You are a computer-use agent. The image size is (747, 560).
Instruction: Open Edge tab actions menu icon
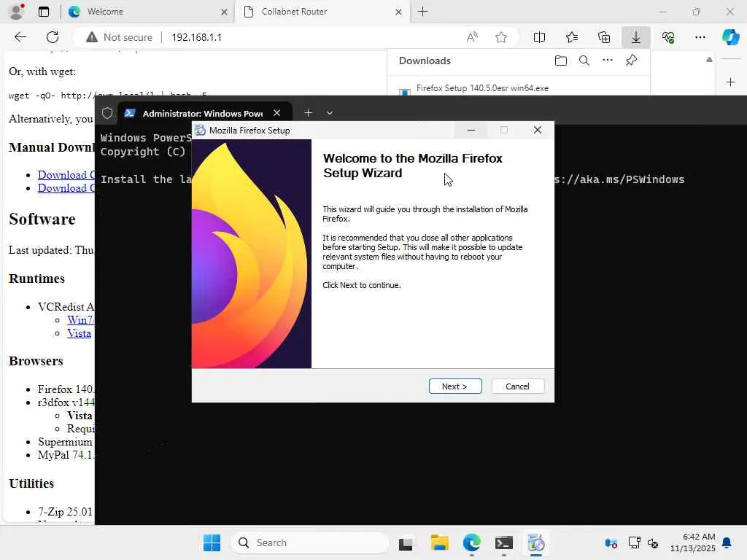pos(43,12)
